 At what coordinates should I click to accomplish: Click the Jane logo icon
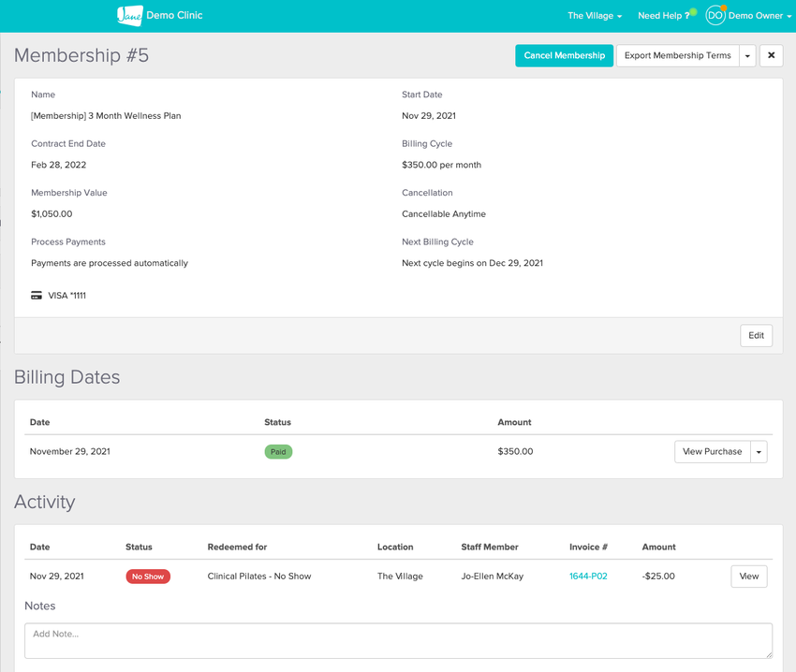pyautogui.click(x=129, y=16)
